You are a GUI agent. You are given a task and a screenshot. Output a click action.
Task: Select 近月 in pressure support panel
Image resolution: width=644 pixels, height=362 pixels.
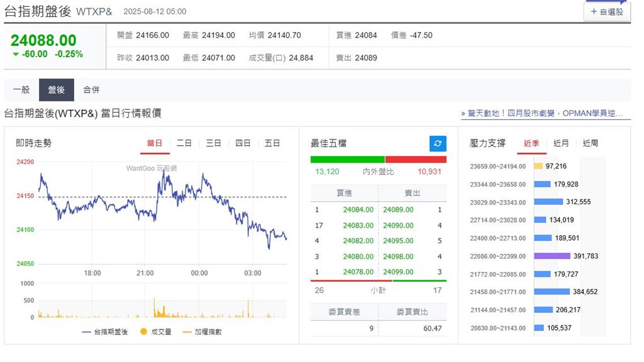point(561,143)
